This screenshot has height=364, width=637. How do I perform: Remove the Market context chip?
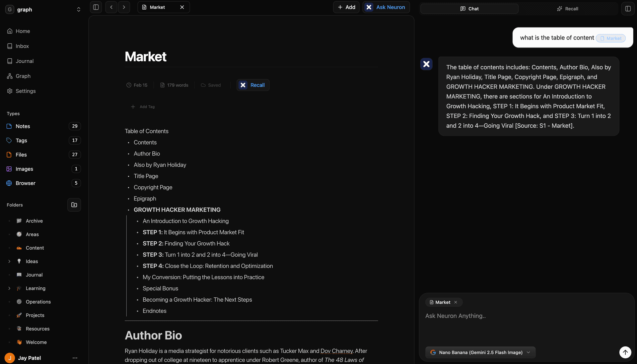click(x=456, y=302)
